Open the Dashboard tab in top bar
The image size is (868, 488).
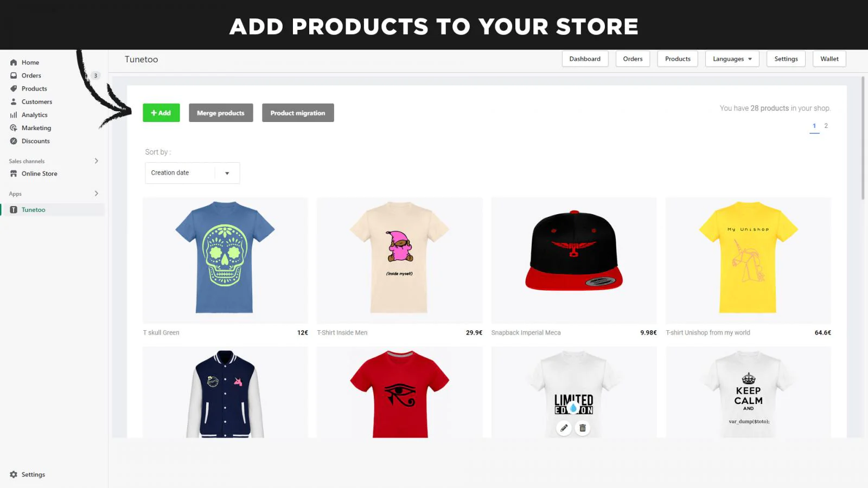585,59
